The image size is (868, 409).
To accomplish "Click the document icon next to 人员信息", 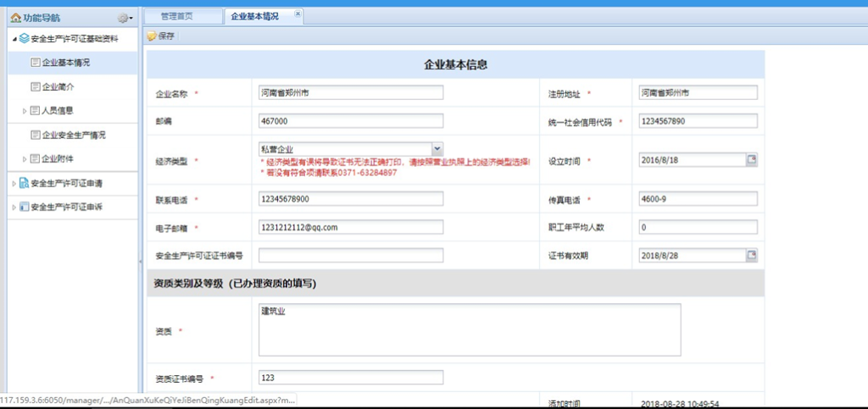I will (36, 111).
